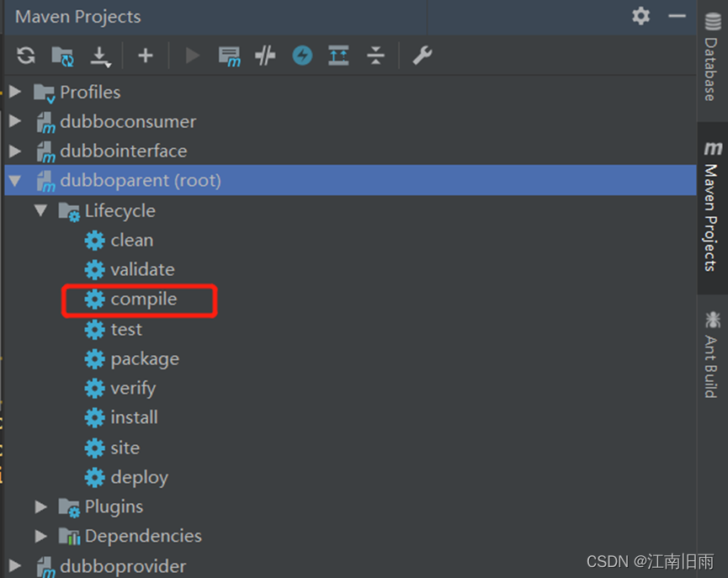
Task: Toggle offline mode icon
Action: 265,56
